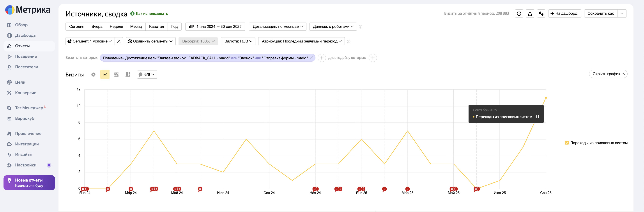The height and width of the screenshot is (212, 644).
Task: Remove the goal achievement filter chip
Action: (311, 58)
